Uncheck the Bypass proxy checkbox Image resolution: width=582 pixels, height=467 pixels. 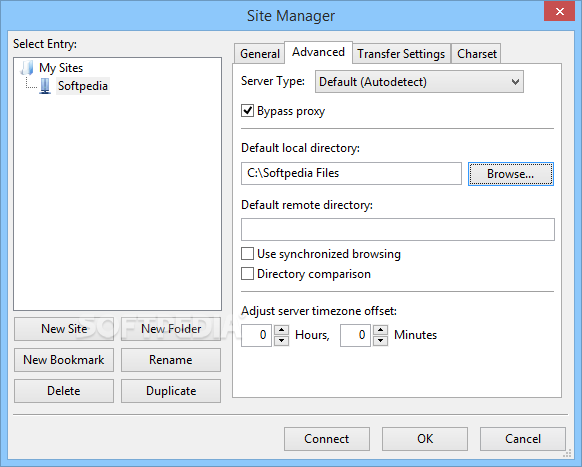247,111
